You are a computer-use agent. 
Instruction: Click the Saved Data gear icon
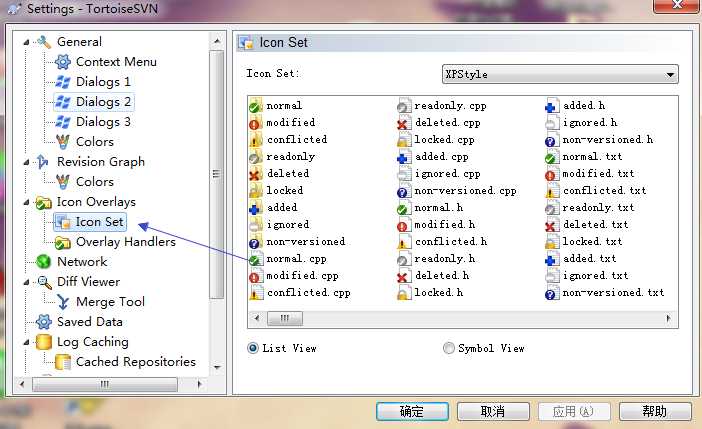(x=43, y=322)
